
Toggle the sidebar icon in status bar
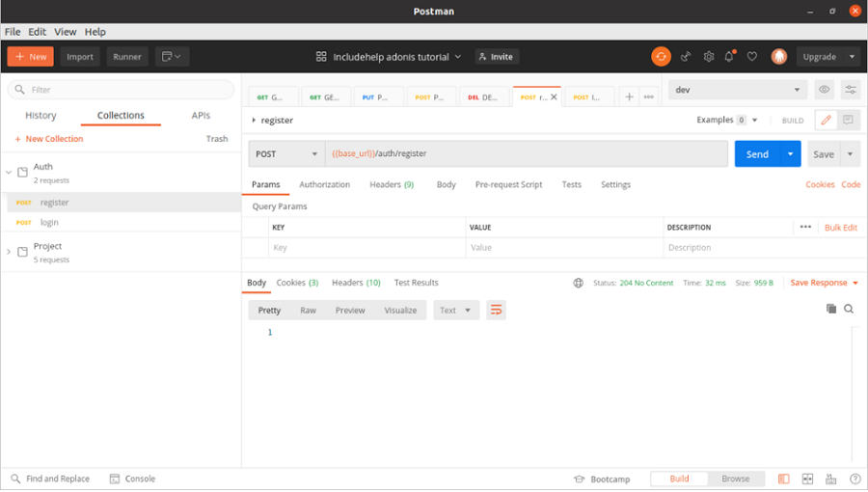[783, 479]
